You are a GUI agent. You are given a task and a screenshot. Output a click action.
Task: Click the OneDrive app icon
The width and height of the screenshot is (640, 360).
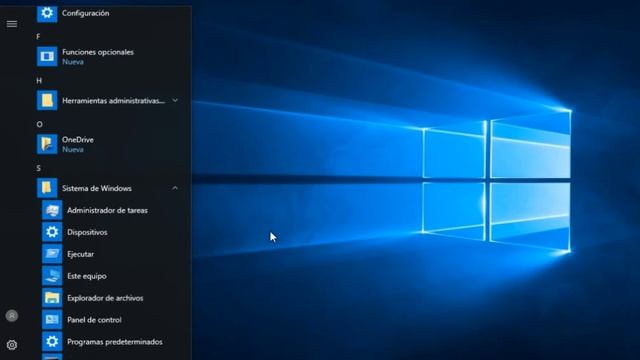pos(47,144)
